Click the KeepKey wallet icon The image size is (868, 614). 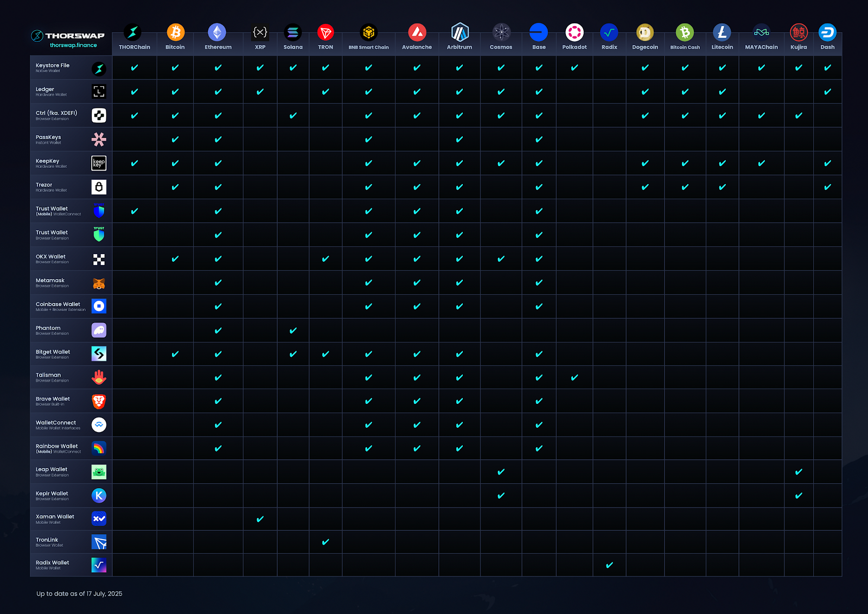click(x=99, y=163)
